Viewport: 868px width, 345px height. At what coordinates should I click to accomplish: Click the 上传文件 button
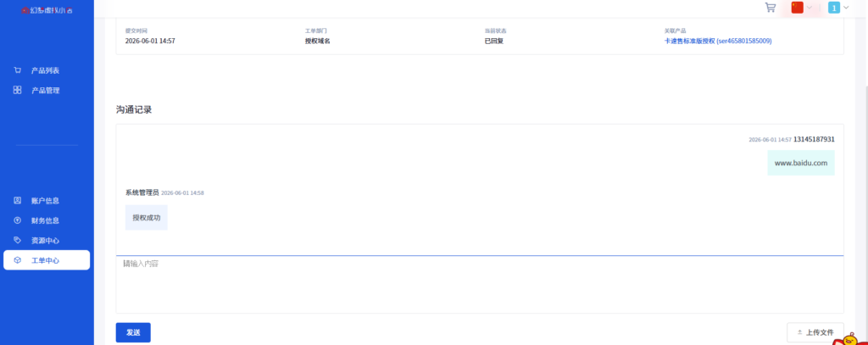(815, 332)
